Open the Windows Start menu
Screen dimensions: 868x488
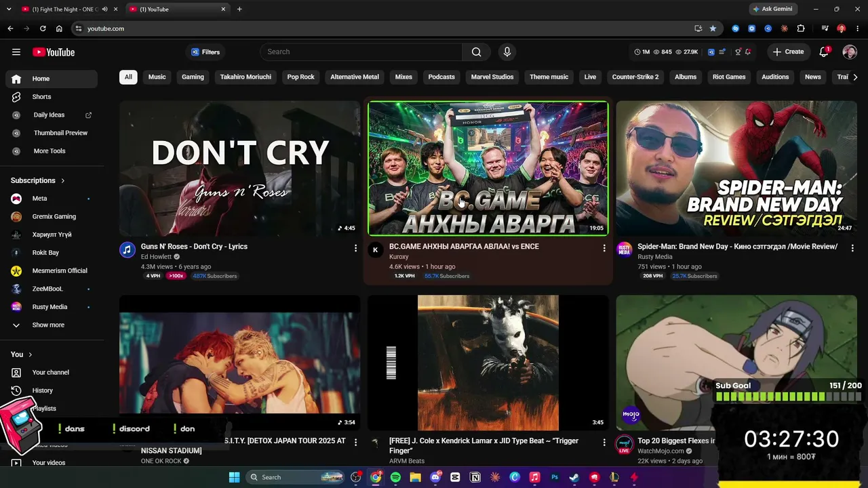click(x=234, y=477)
